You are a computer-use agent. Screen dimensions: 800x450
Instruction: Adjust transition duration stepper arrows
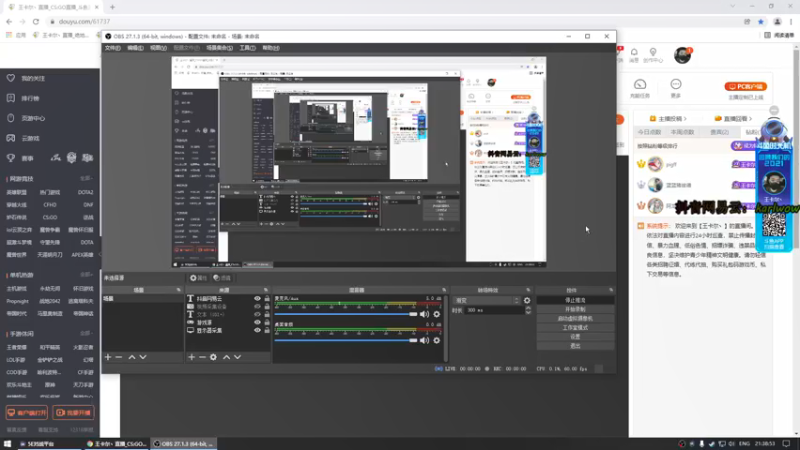coord(528,310)
